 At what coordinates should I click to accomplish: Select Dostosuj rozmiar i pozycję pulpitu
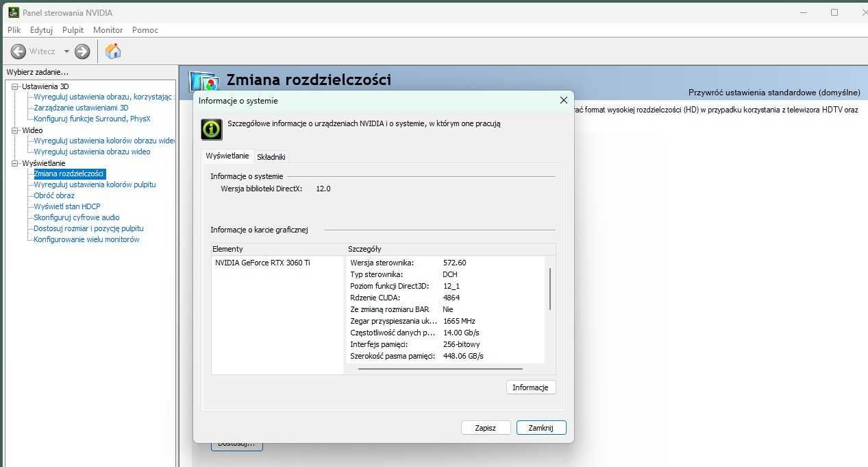[88, 228]
